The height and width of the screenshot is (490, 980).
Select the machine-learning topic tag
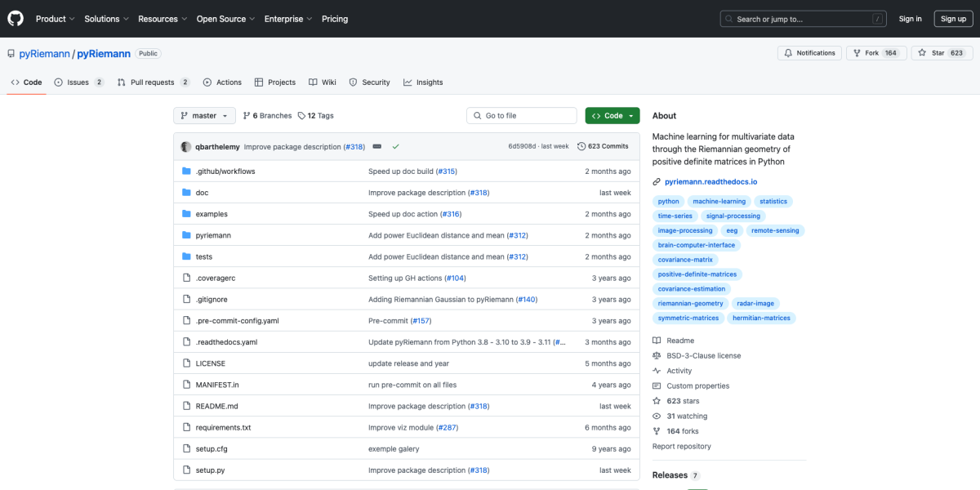pos(719,202)
